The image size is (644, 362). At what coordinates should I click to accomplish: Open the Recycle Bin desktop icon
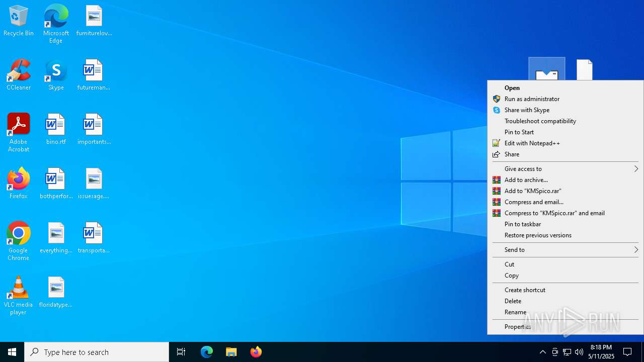(x=19, y=21)
